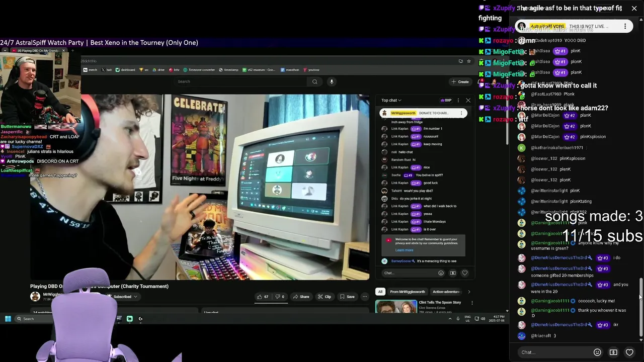Click video title 'Playing DBD' Charity Tournament

99,286
